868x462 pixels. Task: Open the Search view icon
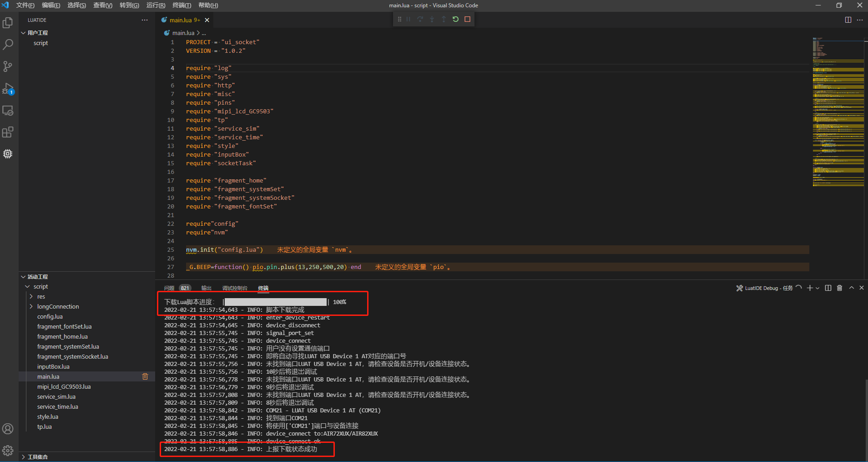8,45
